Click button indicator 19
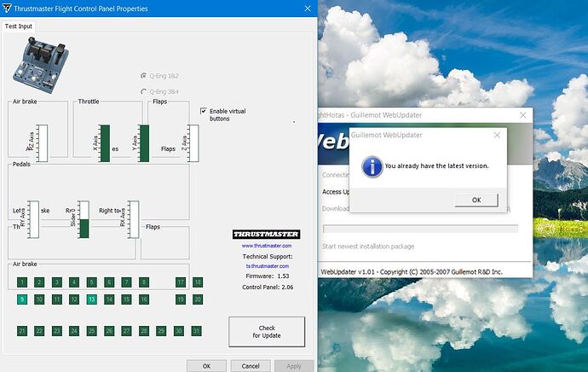Screen dimensions: 588x372 point(181,299)
